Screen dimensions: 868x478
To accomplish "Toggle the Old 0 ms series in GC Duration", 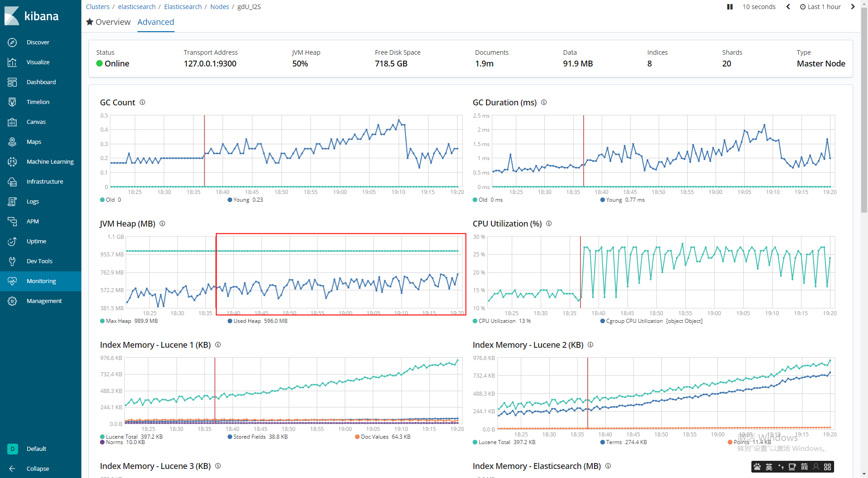I will coord(488,200).
